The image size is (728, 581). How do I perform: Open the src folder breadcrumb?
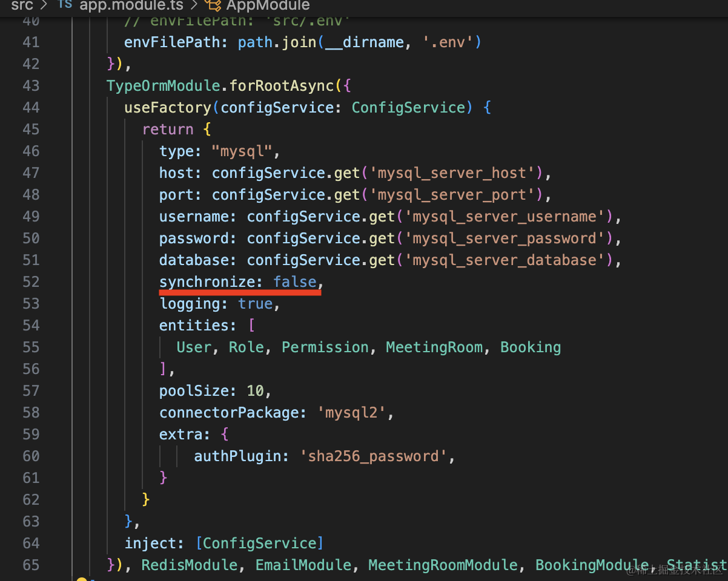coord(22,5)
